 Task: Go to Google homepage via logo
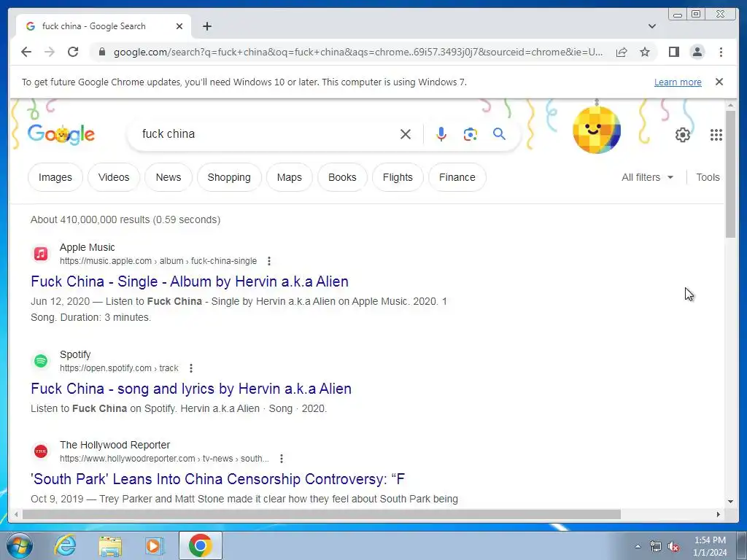point(61,134)
